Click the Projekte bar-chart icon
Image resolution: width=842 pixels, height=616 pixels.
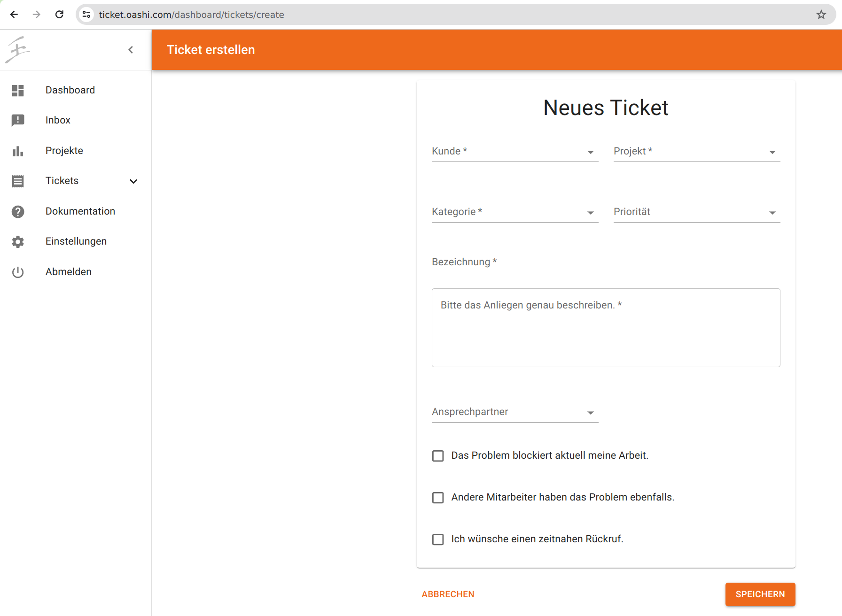(18, 151)
